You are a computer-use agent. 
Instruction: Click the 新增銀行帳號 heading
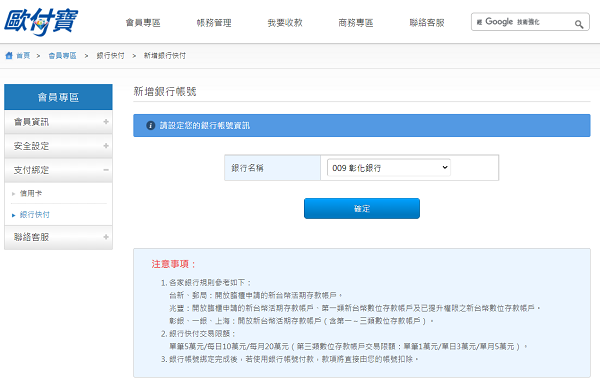coord(165,91)
